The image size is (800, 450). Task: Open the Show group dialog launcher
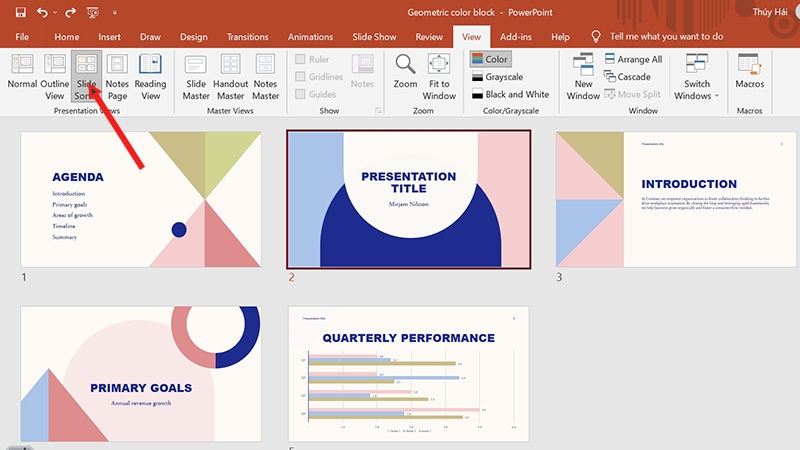[x=378, y=110]
